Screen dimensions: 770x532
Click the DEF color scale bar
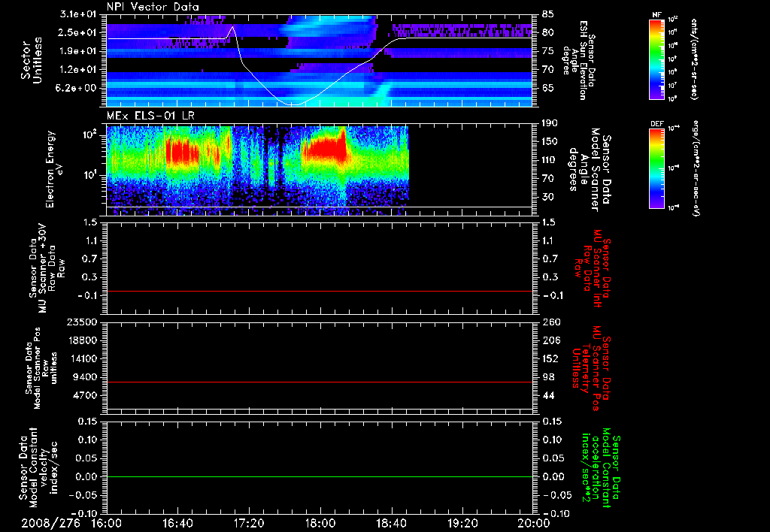pos(657,168)
